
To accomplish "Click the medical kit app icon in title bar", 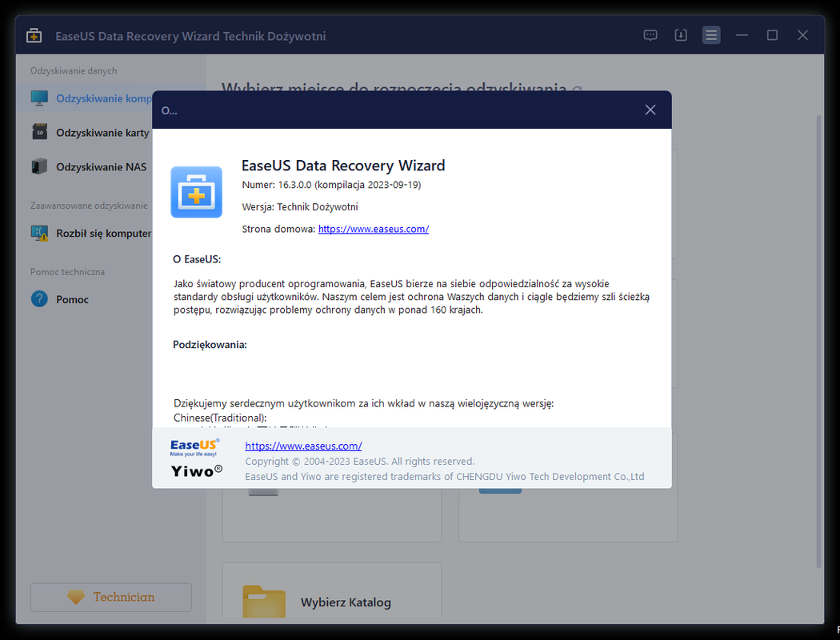I will click(34, 36).
